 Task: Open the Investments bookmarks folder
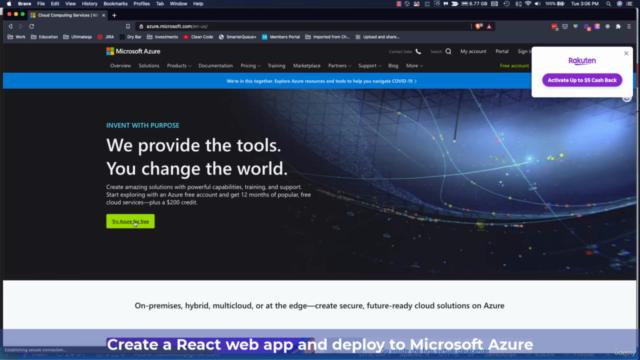[x=162, y=37]
